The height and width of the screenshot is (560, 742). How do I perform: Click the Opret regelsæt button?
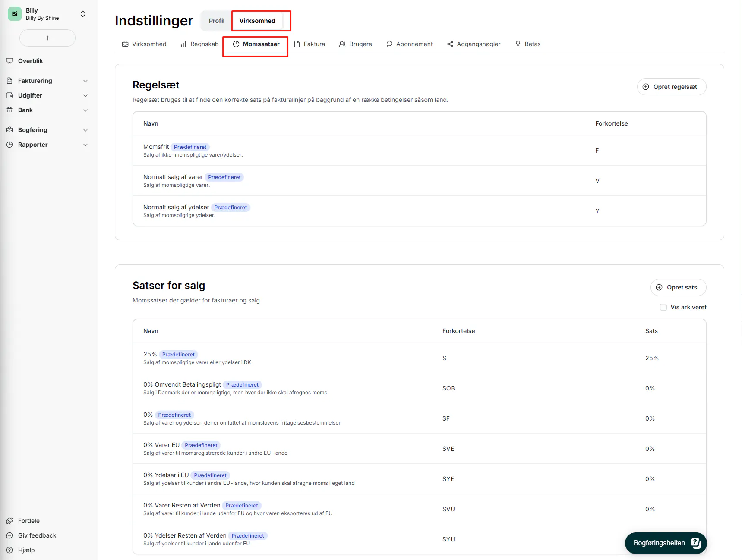pyautogui.click(x=671, y=87)
